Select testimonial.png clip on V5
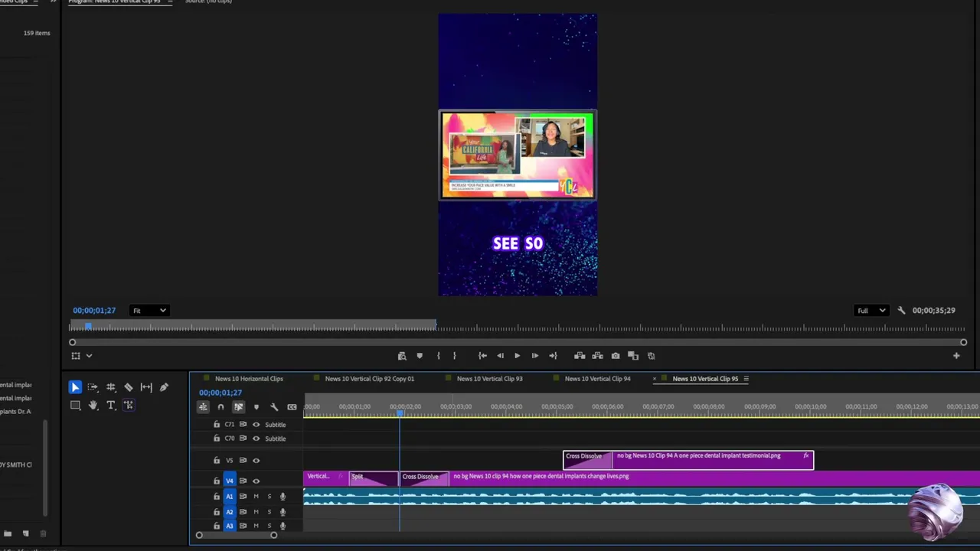Screen dimensions: 980x551 pyautogui.click(x=712, y=459)
